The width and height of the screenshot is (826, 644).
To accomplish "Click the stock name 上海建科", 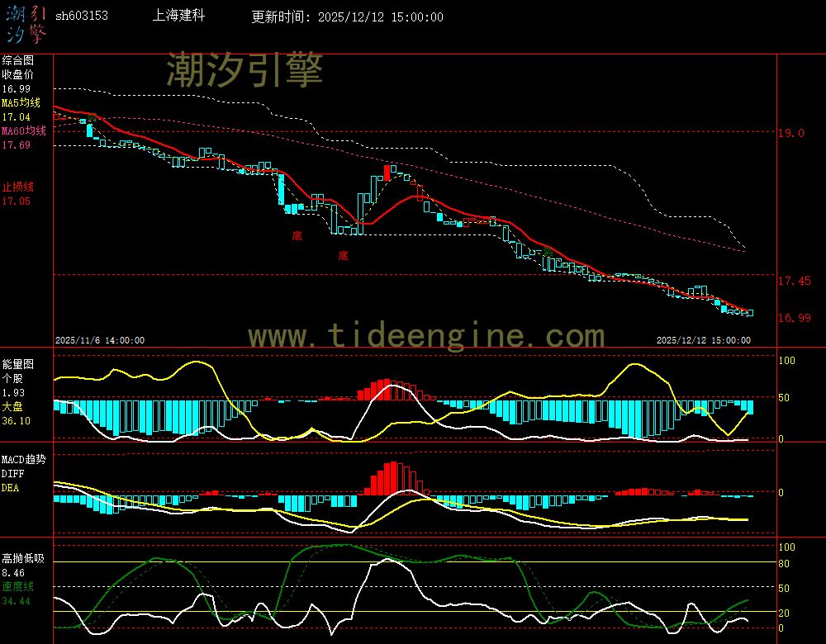I will (x=179, y=17).
